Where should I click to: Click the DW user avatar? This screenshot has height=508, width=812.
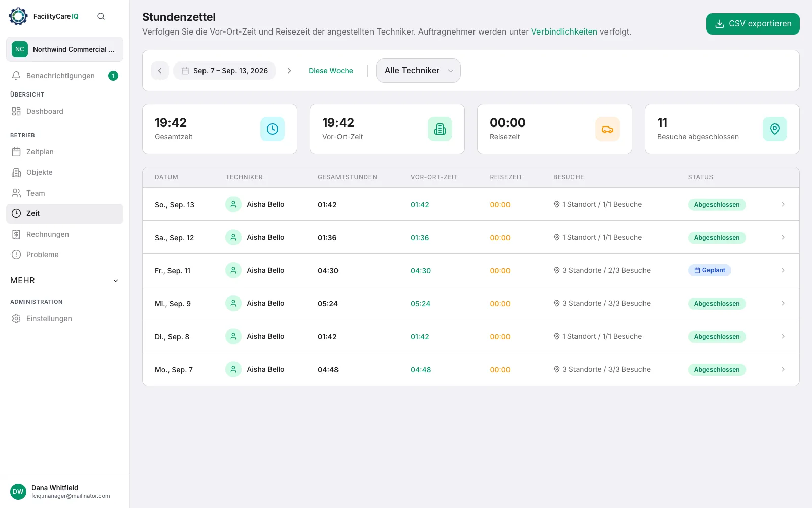18,492
